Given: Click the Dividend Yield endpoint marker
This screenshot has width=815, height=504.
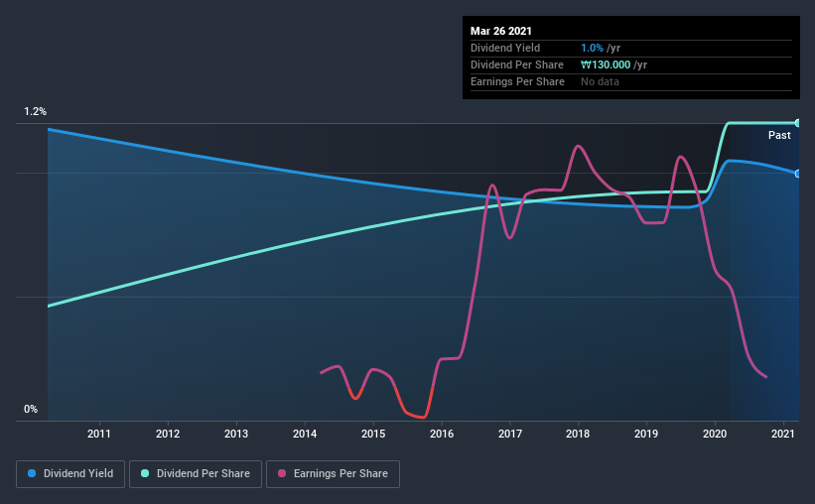Looking at the screenshot, I should point(797,174).
